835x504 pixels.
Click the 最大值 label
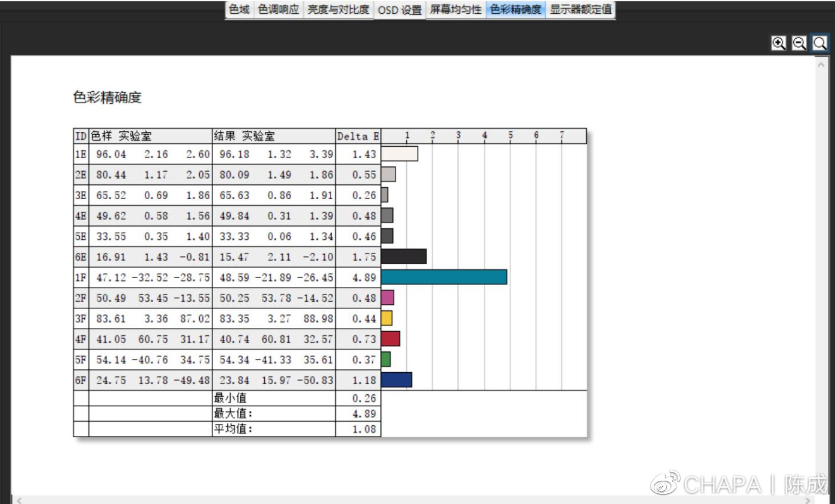[233, 413]
